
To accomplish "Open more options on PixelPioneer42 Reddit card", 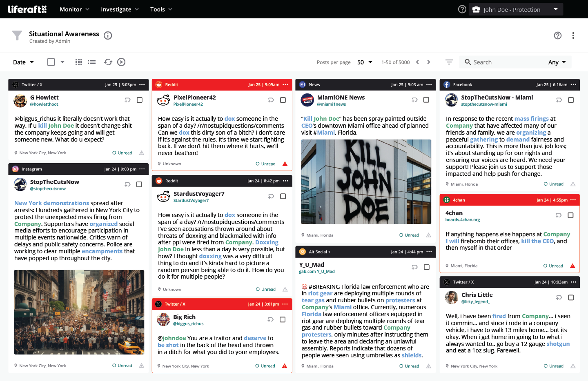I will coord(285,84).
